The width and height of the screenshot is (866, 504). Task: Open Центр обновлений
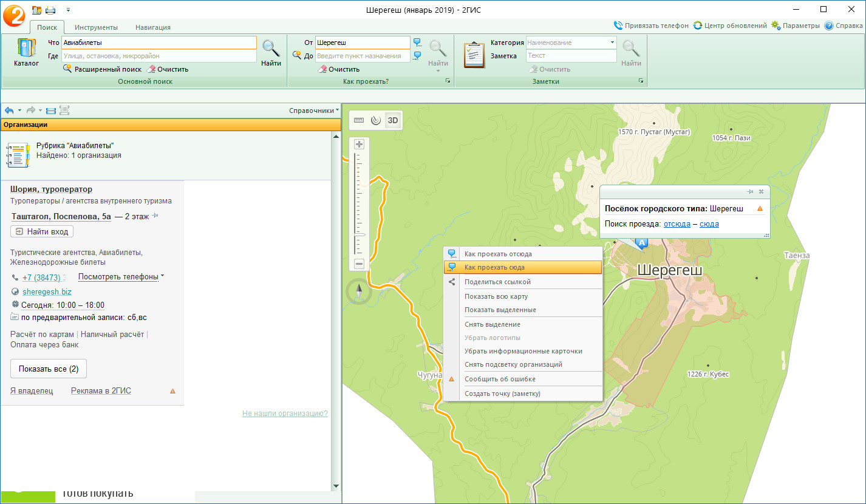coord(730,26)
